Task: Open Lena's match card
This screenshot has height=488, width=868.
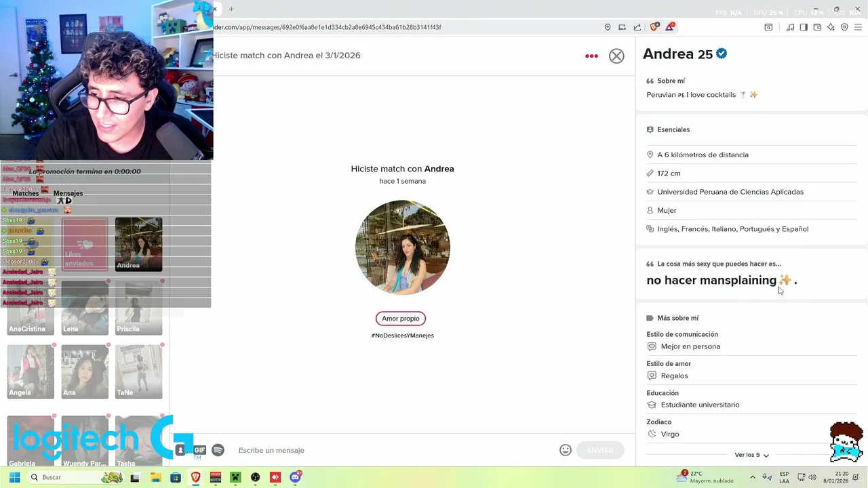Action: 85,308
